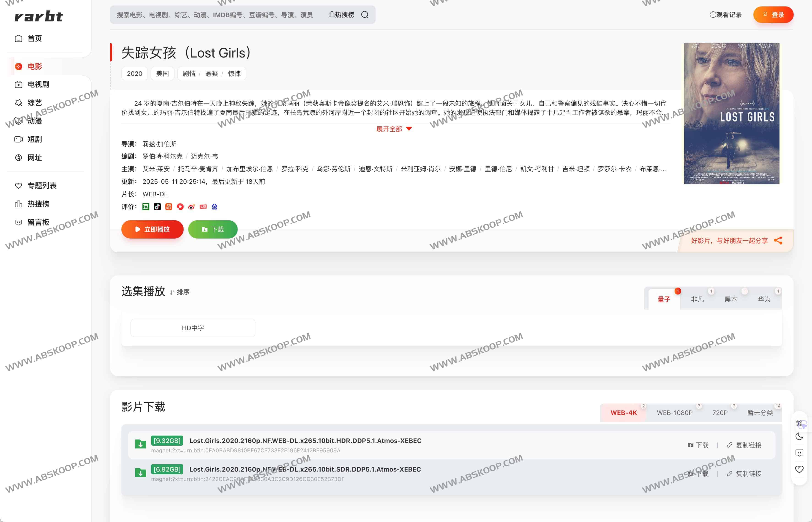The height and width of the screenshot is (522, 812).
Task: Click the Baidu paw icon
Action: (x=214, y=207)
